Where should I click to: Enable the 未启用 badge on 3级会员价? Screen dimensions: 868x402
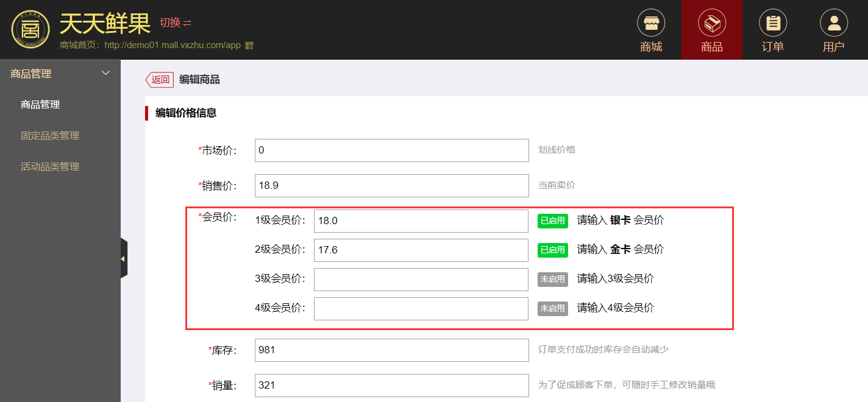tap(552, 280)
